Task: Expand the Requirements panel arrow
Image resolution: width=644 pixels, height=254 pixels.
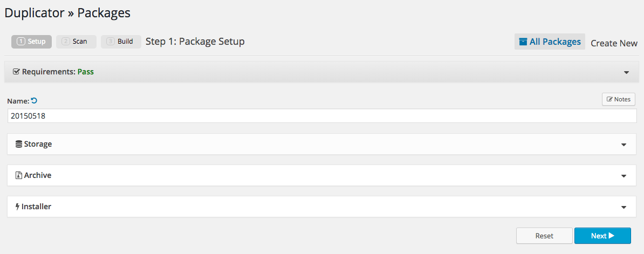Action: (626, 72)
